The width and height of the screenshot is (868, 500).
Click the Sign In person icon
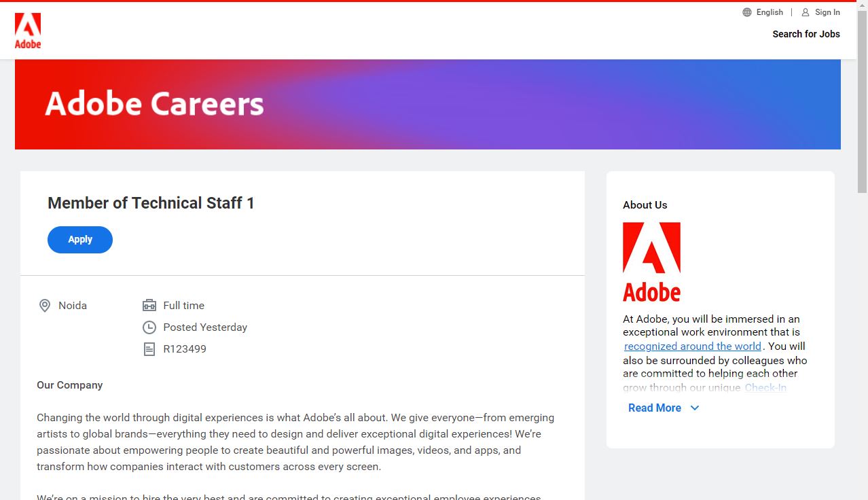click(x=806, y=12)
